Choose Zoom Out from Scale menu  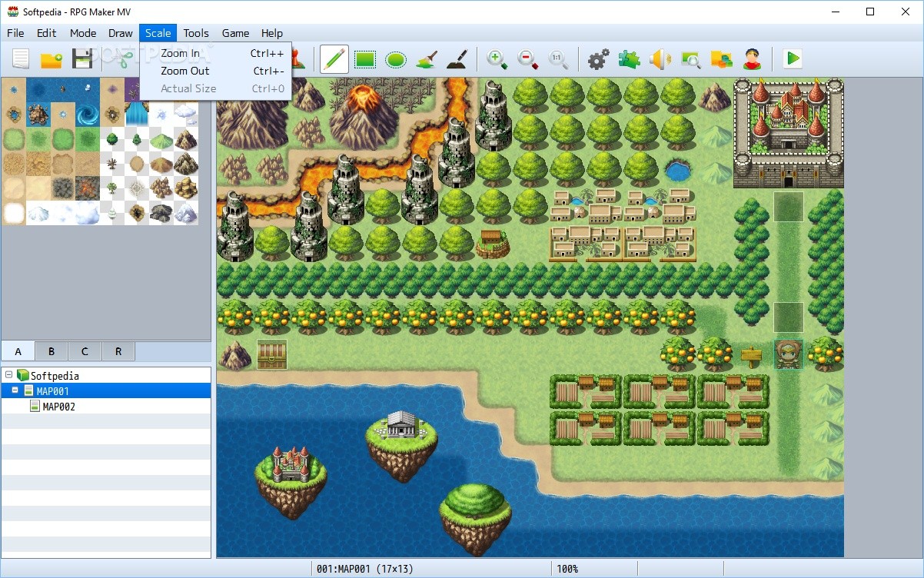[215, 71]
